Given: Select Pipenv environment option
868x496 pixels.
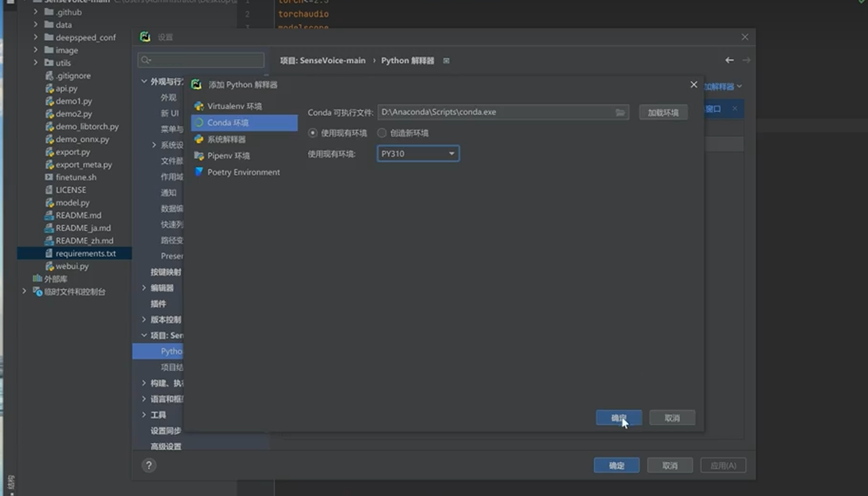Looking at the screenshot, I should pyautogui.click(x=228, y=156).
